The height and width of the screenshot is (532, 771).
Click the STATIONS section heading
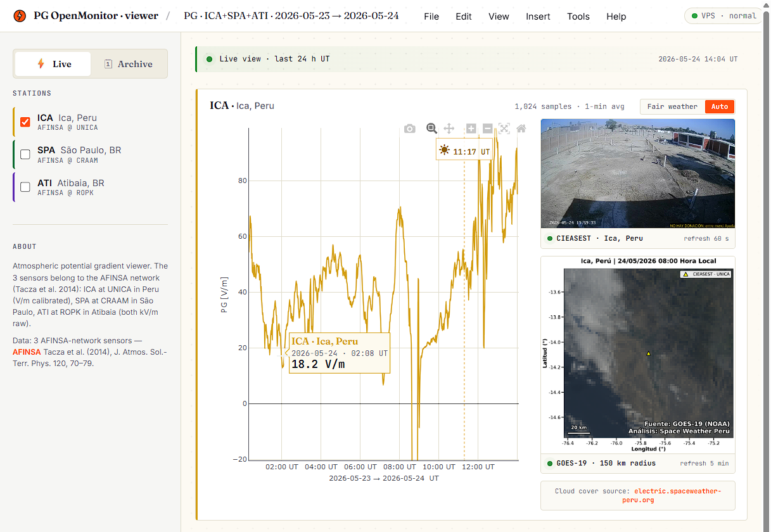[32, 93]
